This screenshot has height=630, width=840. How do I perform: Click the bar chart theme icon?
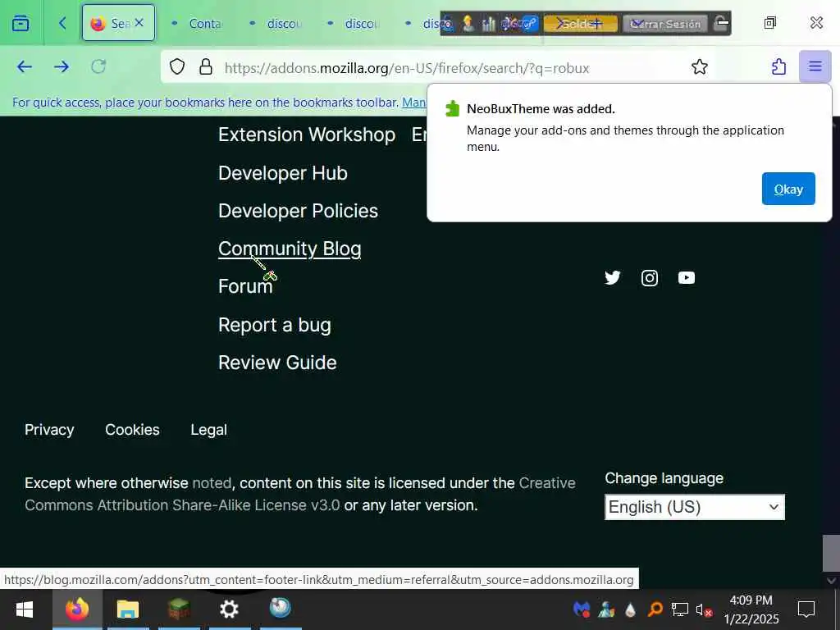tap(488, 24)
